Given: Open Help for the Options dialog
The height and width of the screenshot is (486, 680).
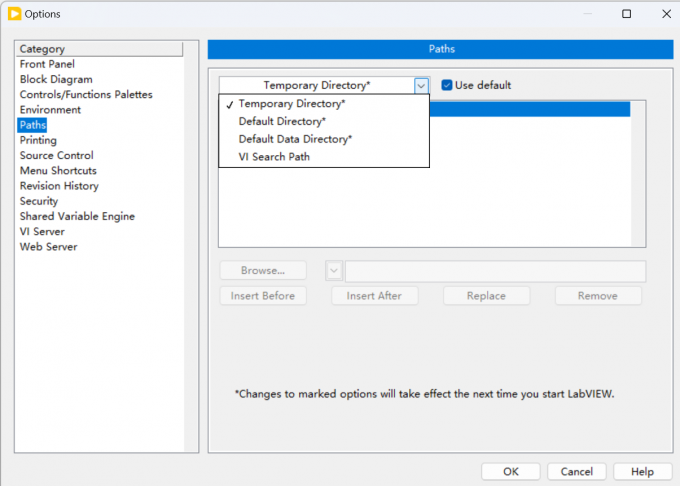Looking at the screenshot, I should (x=643, y=472).
